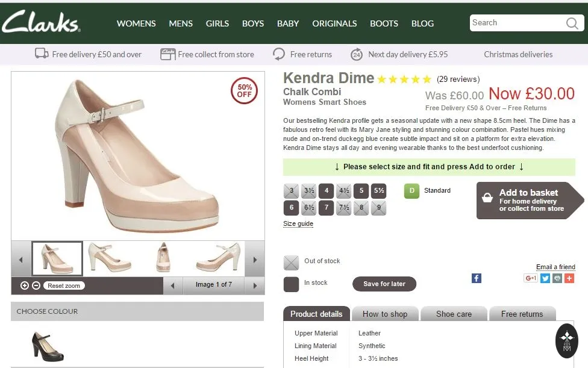
Task: Select size 6½
Action: click(308, 208)
